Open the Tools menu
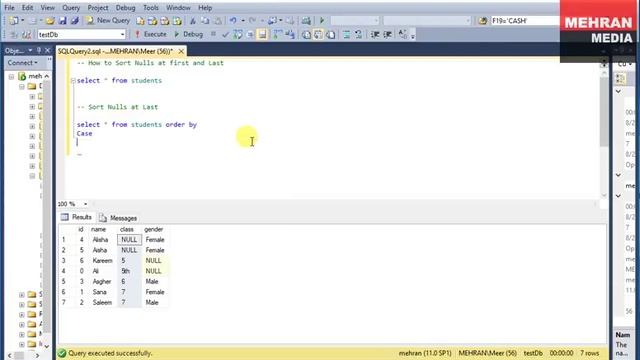This screenshot has height=360, width=640. click(x=150, y=7)
